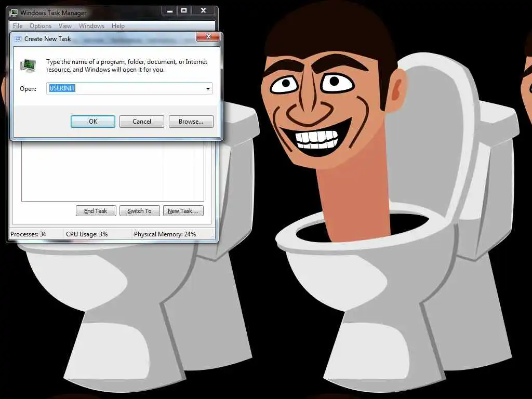
Task: Click the Run program icon in dialog
Action: pos(28,65)
